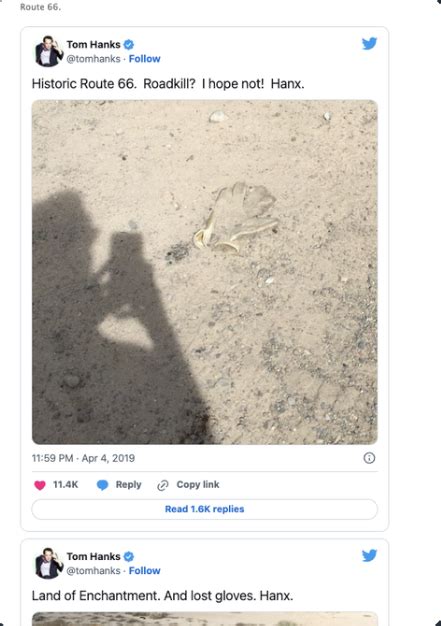Viewport: 441px width, 626px height.
Task: Open the glove on dirt photo
Action: [204, 272]
